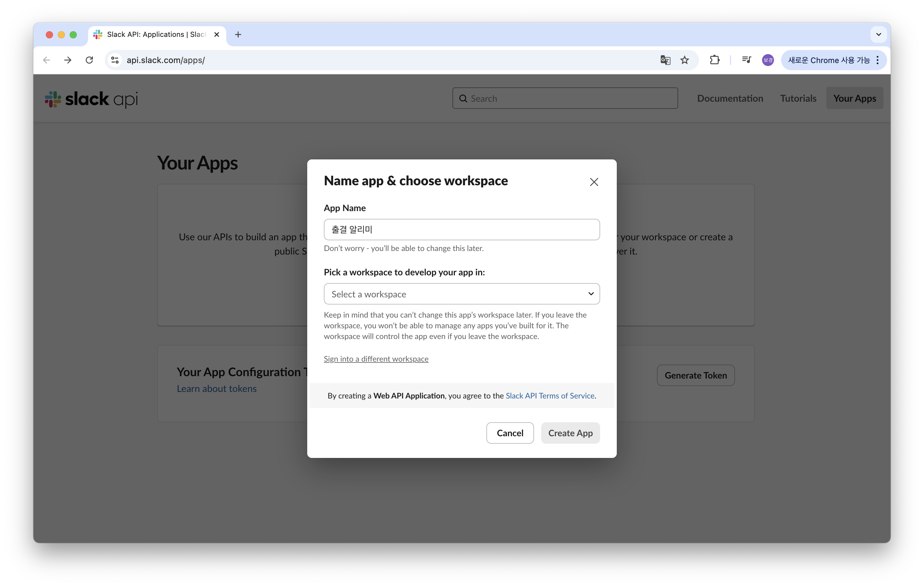Reload the page with refresh icon

point(89,60)
